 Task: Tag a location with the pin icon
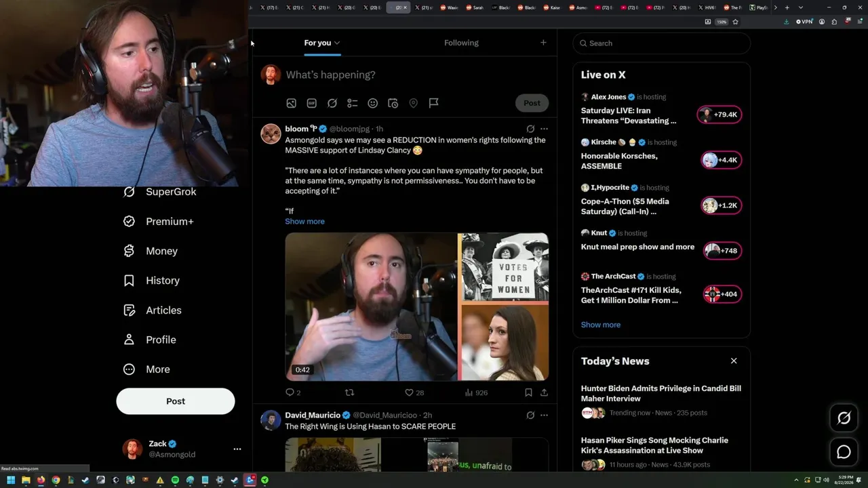(x=413, y=103)
